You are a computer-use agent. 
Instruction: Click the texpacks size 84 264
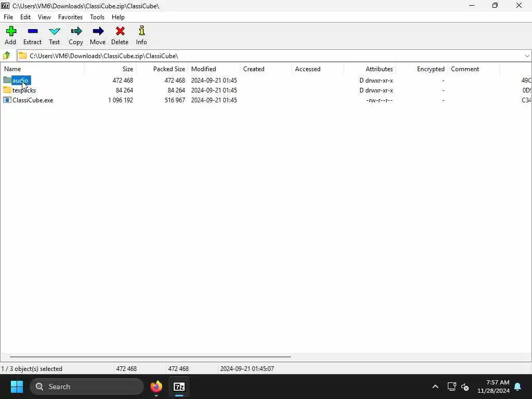124,90
